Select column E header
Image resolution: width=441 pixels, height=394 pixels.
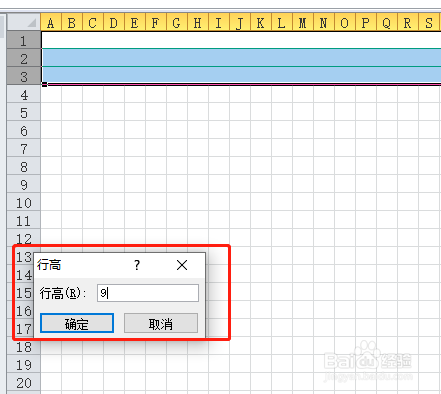[135, 23]
